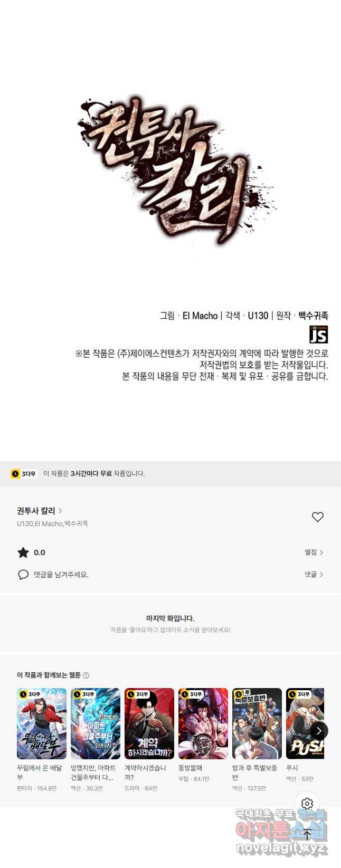The height and width of the screenshot is (868, 341).
Task: Show next webtoons with carousel arrow
Action: pos(318,731)
